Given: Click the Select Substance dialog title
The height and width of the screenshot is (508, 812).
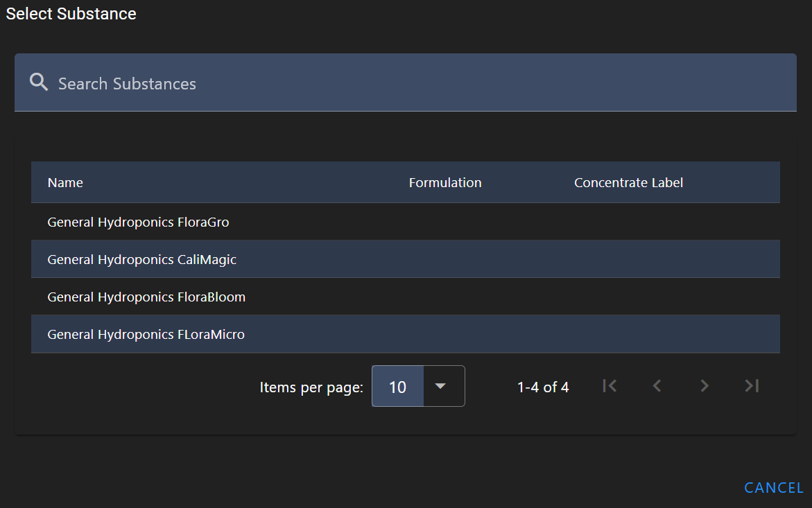Looking at the screenshot, I should (71, 14).
